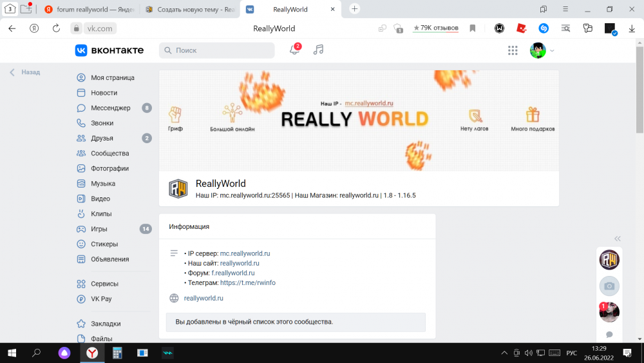The image size is (644, 363).
Task: Switch to Создать новую тему tab
Action: pos(191,10)
